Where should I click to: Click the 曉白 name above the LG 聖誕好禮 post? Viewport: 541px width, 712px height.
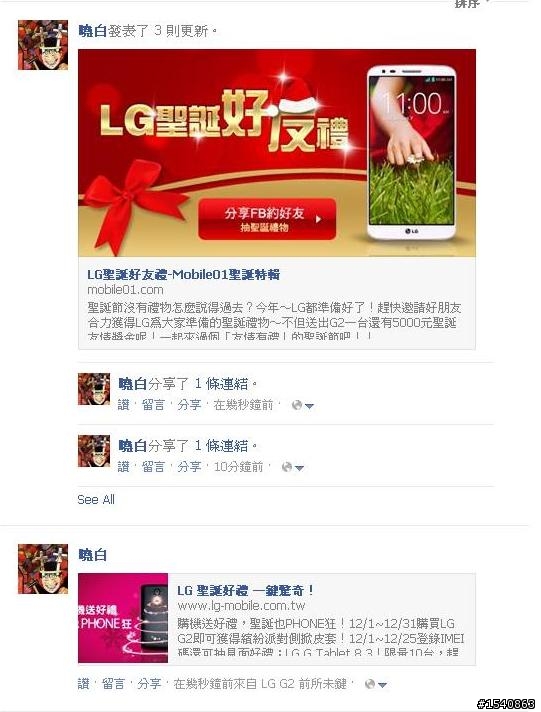[x=93, y=554]
